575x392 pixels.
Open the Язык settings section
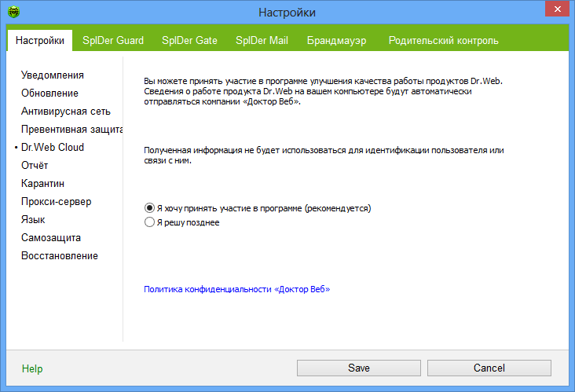click(x=33, y=220)
